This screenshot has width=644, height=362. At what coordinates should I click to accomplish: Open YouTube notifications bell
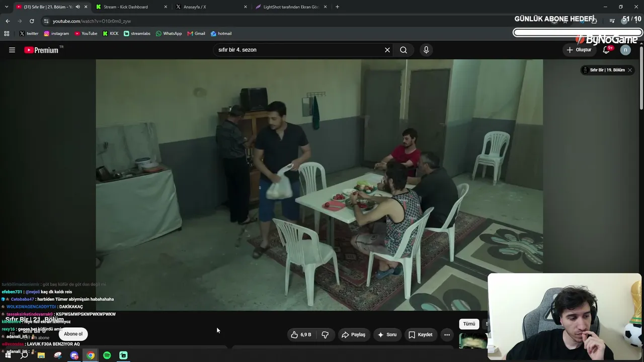click(607, 50)
